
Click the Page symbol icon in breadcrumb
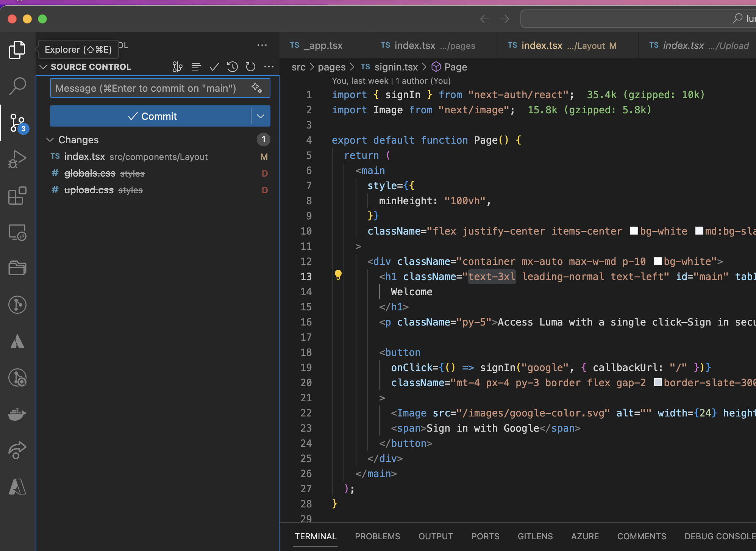tap(436, 67)
